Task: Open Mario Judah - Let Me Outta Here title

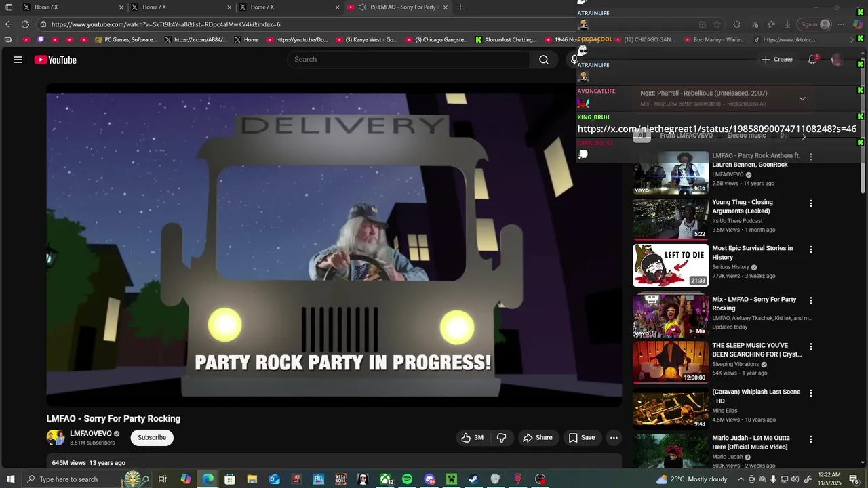Action: point(751,443)
